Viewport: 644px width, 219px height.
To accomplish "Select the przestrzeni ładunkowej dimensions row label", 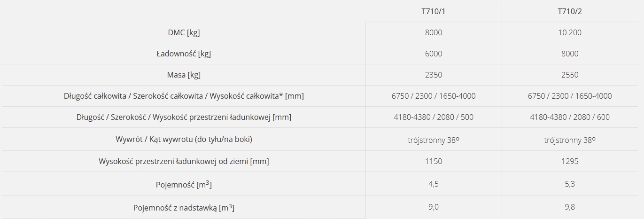I will coord(184,117).
